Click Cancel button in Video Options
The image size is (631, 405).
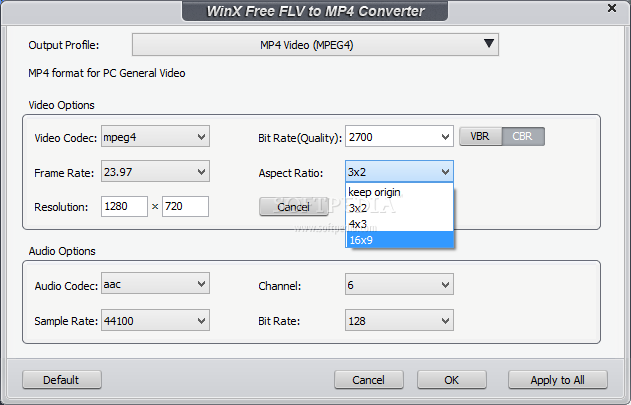[x=294, y=207]
